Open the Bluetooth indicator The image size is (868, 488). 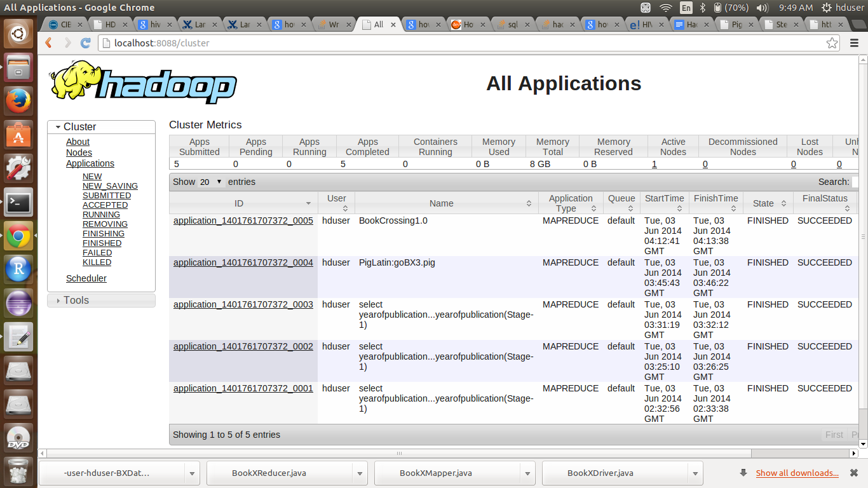coord(702,8)
